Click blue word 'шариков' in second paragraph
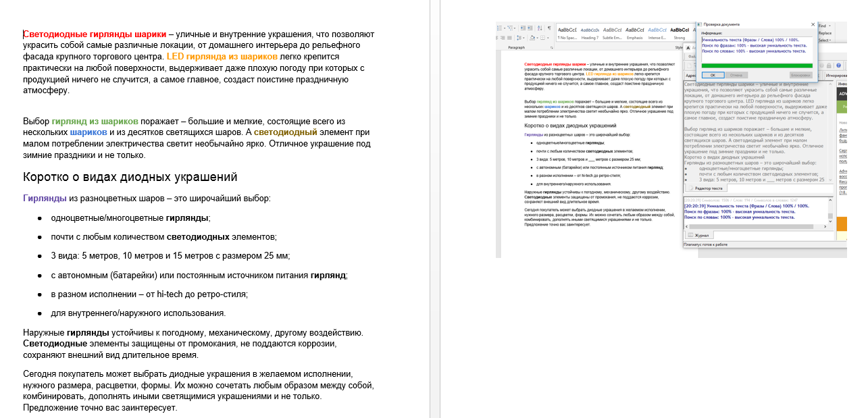The height and width of the screenshot is (418, 868). (88, 133)
